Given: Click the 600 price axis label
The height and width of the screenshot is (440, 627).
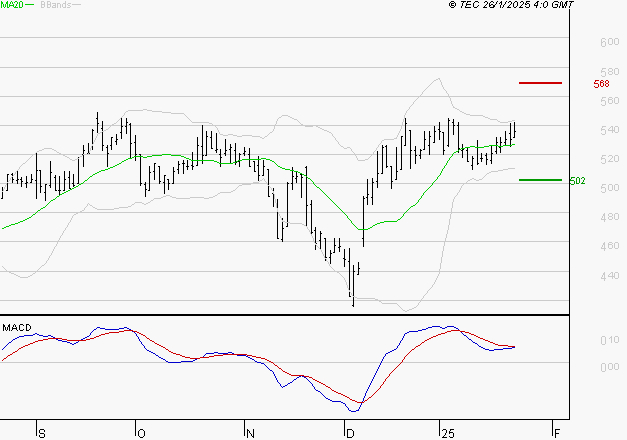Looking at the screenshot, I should 610,42.
